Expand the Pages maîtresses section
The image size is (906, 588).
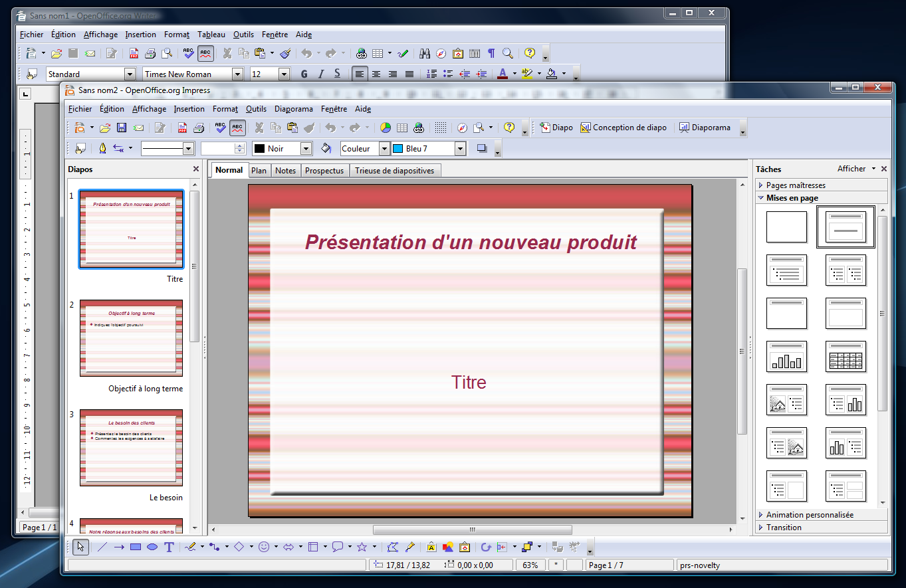(796, 185)
